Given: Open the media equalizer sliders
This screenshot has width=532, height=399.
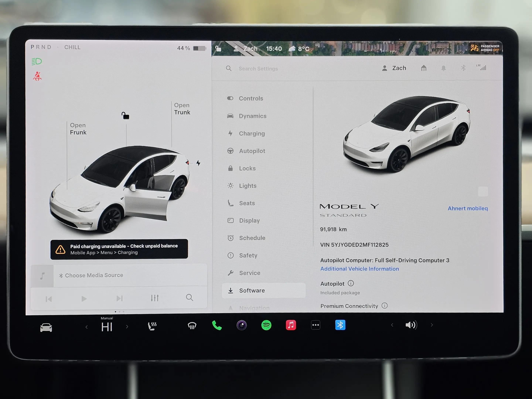Looking at the screenshot, I should (155, 298).
